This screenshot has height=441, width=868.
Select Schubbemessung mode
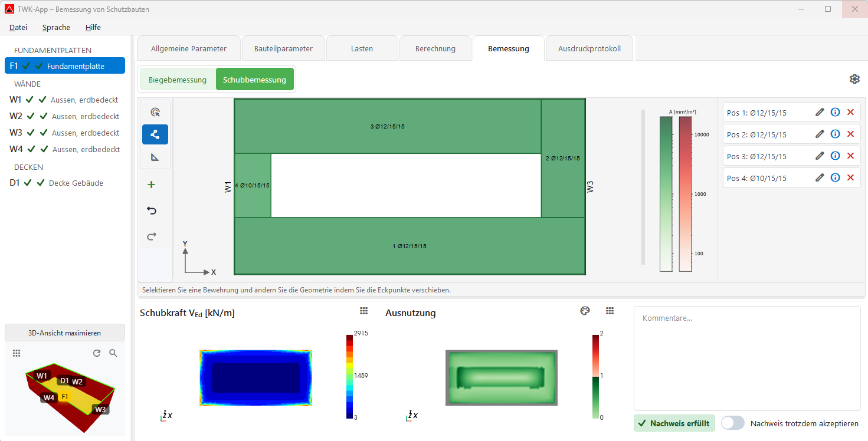pos(254,80)
